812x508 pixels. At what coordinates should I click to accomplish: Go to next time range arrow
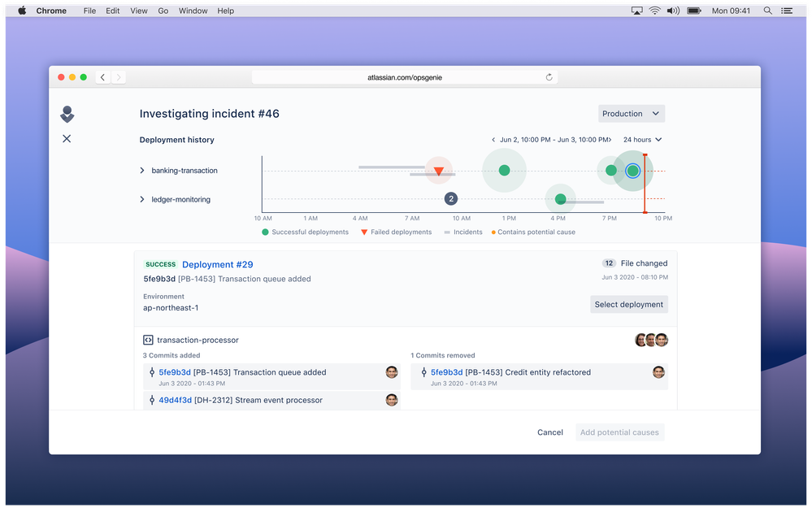[x=610, y=140]
